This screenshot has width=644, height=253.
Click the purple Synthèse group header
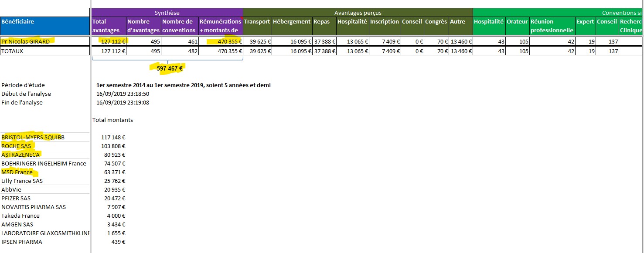coord(167,13)
